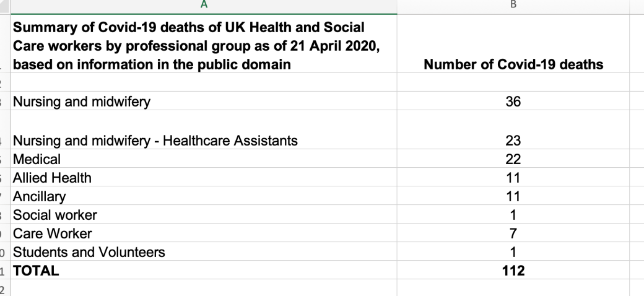Viewport: 644px width, 296px height.
Task: Click the "Students and Volunteers" cell
Action: 89,252
